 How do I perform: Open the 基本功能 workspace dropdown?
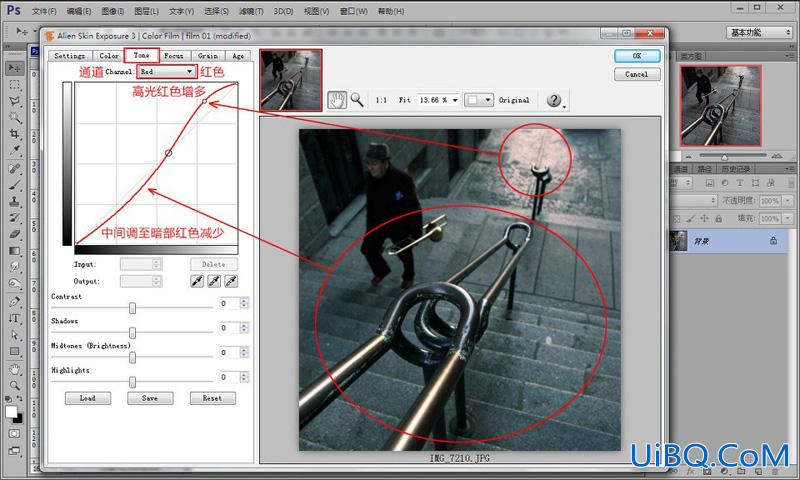[759, 33]
